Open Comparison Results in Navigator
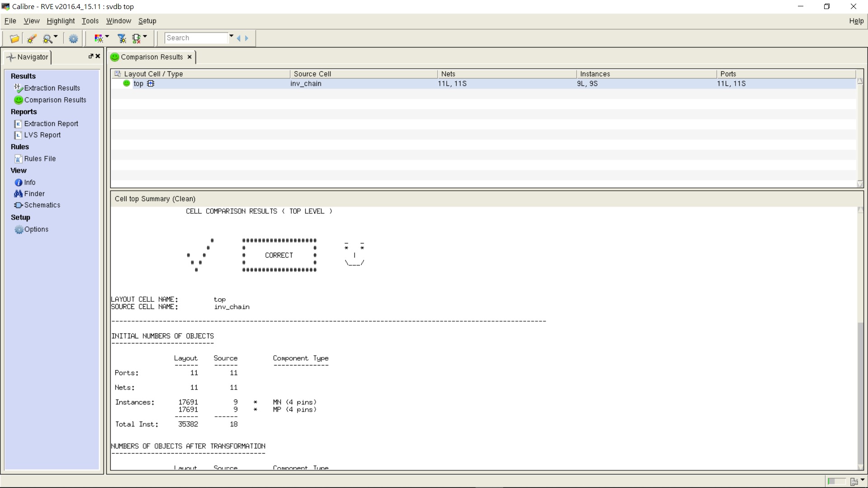The image size is (868, 488). (x=55, y=100)
